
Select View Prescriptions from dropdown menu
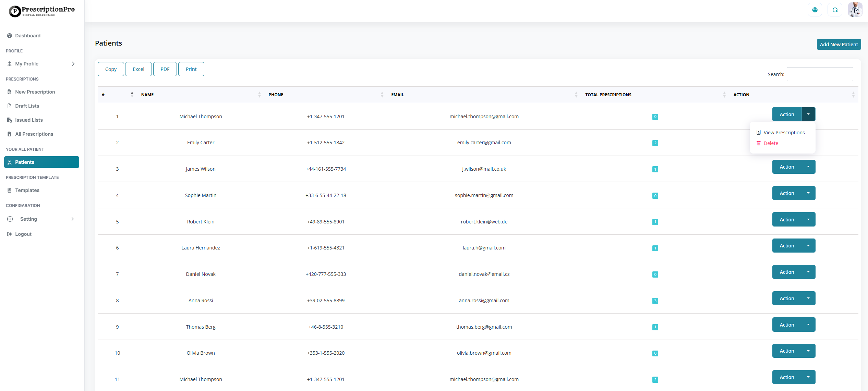(784, 133)
